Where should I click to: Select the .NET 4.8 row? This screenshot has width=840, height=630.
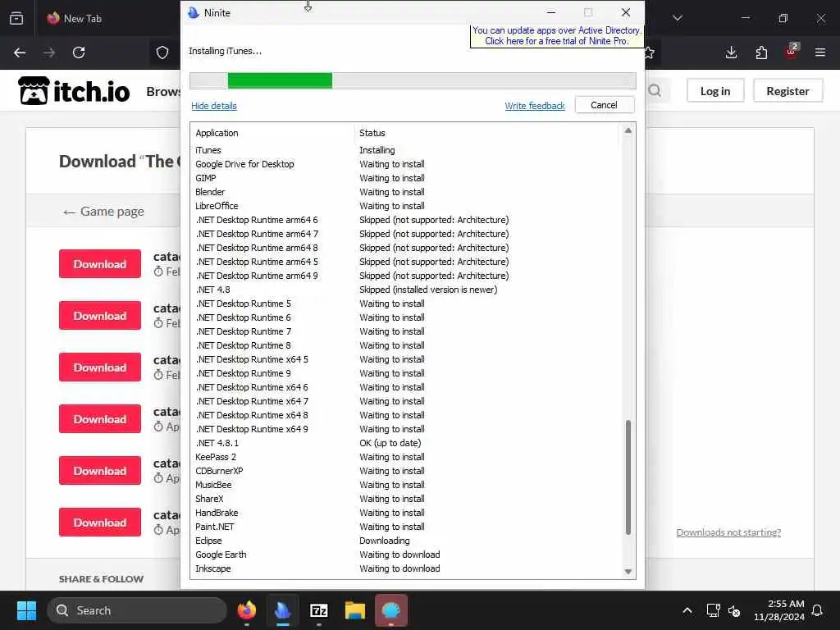pos(405,290)
